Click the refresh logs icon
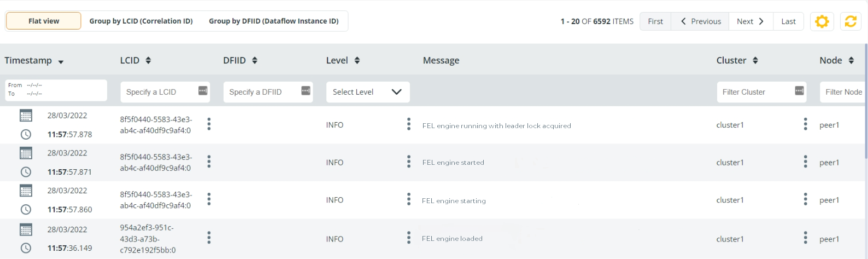 tap(850, 21)
